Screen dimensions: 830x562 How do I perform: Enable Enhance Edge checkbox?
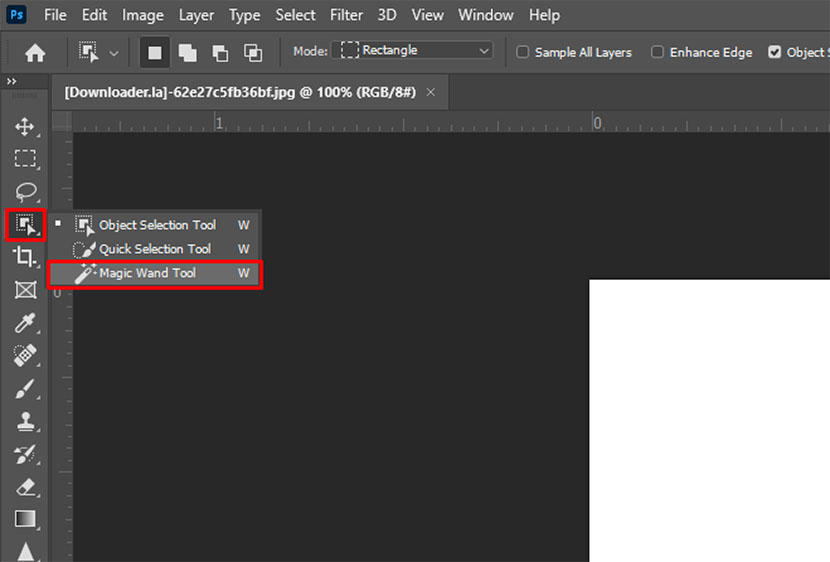(x=657, y=52)
